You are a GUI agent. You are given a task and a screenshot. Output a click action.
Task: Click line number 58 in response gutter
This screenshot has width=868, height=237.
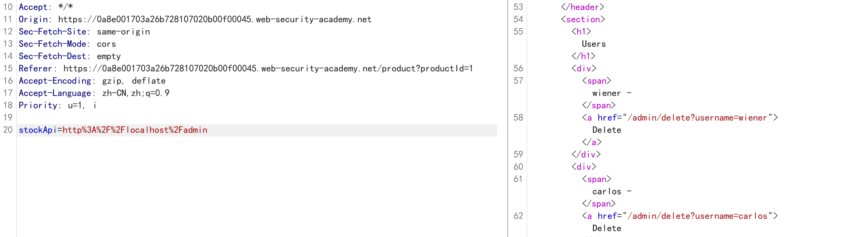[518, 118]
